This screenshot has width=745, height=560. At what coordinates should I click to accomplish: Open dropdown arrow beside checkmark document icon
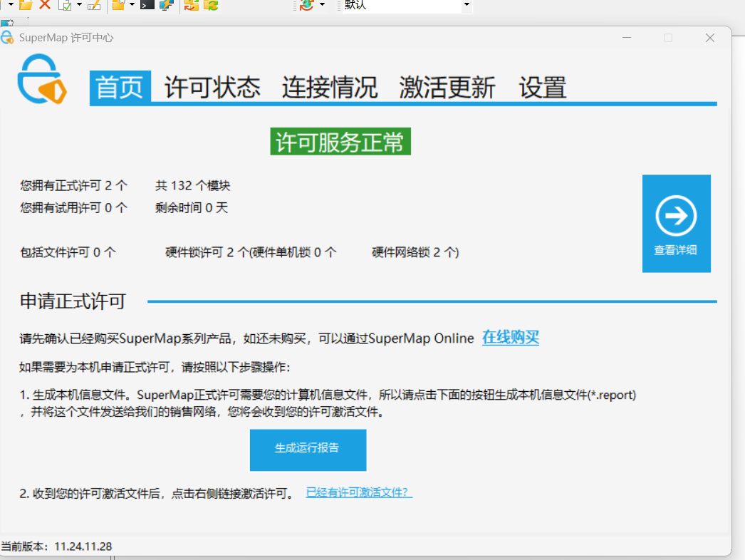pyautogui.click(x=79, y=4)
